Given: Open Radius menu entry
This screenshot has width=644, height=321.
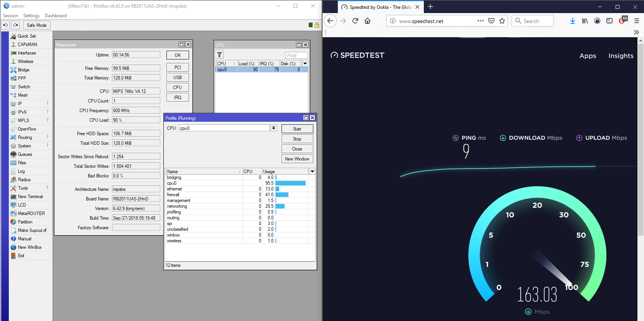Looking at the screenshot, I should [x=24, y=180].
